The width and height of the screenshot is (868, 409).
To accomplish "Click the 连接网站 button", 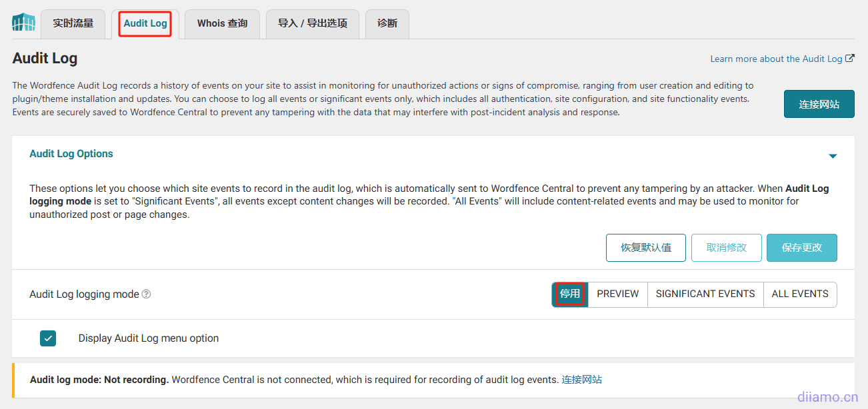I will [x=819, y=105].
